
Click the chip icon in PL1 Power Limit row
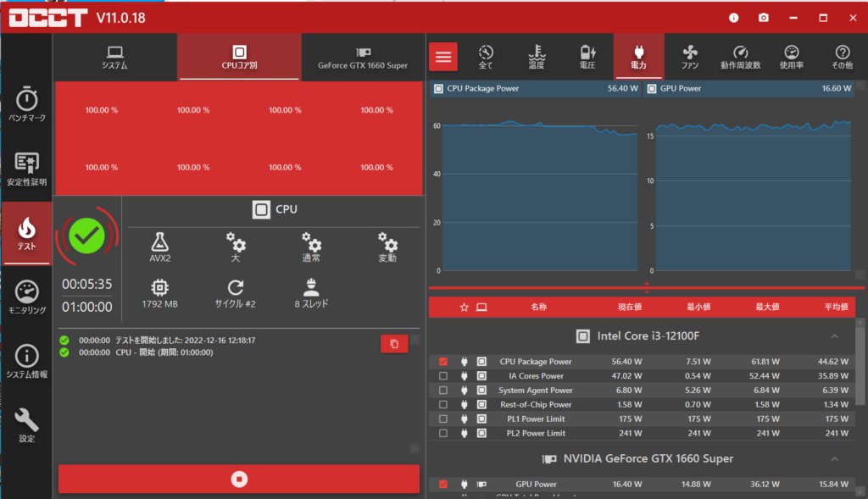click(481, 419)
